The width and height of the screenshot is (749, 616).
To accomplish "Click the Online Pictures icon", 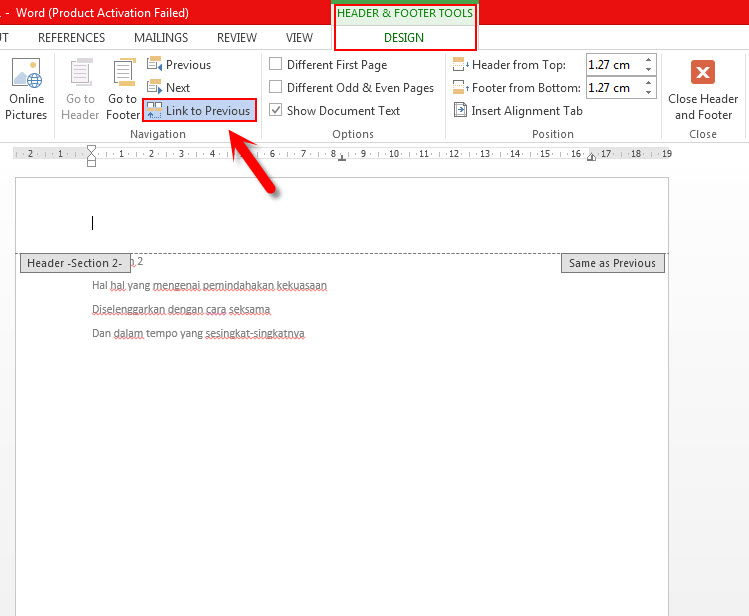I will coord(26,73).
